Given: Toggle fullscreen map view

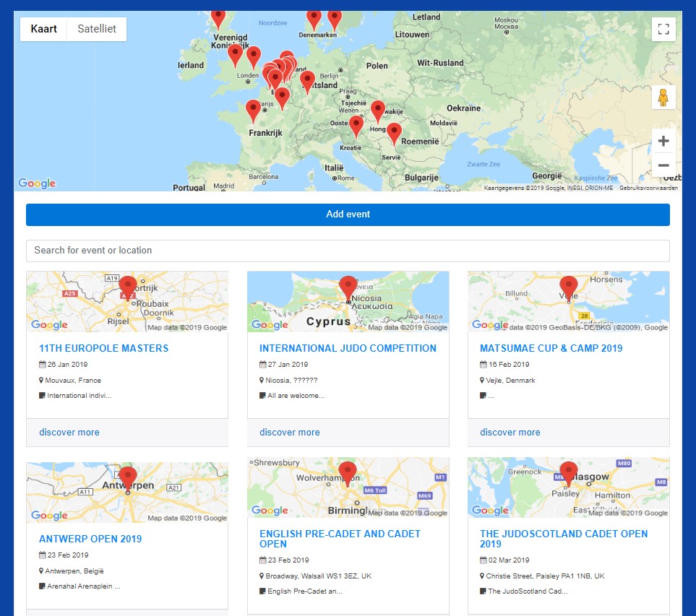Looking at the screenshot, I should pos(663,30).
